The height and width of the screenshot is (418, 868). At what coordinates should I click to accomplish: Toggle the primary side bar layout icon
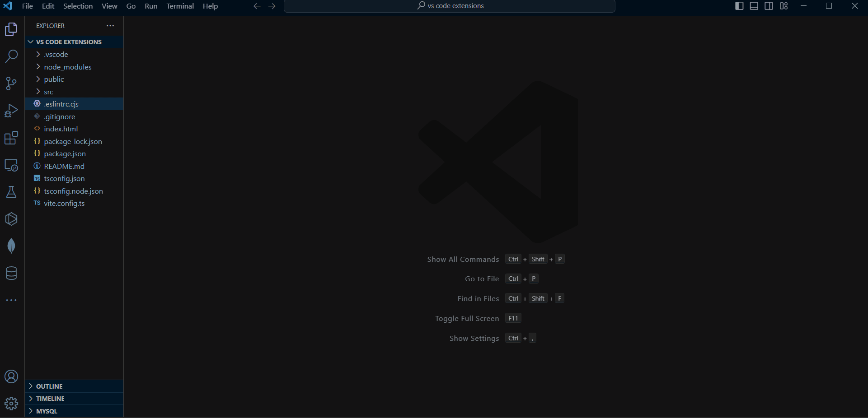click(x=739, y=6)
